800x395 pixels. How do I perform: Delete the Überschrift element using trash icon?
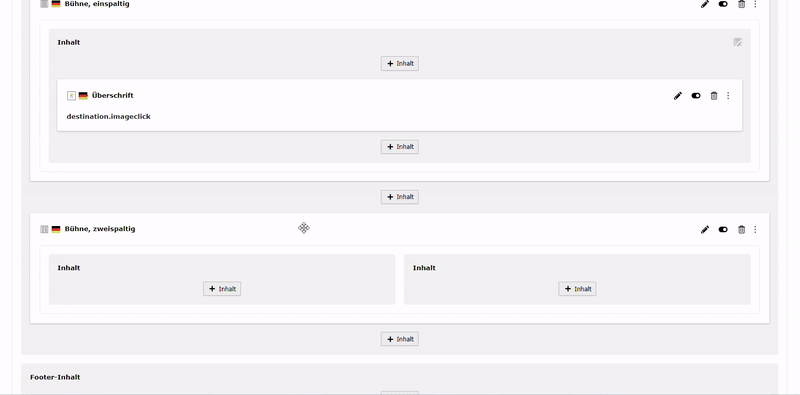click(714, 96)
